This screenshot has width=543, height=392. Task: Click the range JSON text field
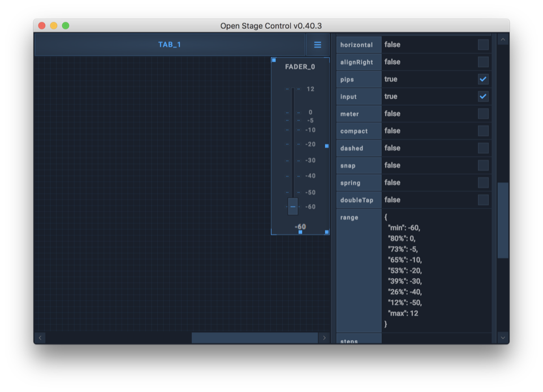click(x=436, y=270)
